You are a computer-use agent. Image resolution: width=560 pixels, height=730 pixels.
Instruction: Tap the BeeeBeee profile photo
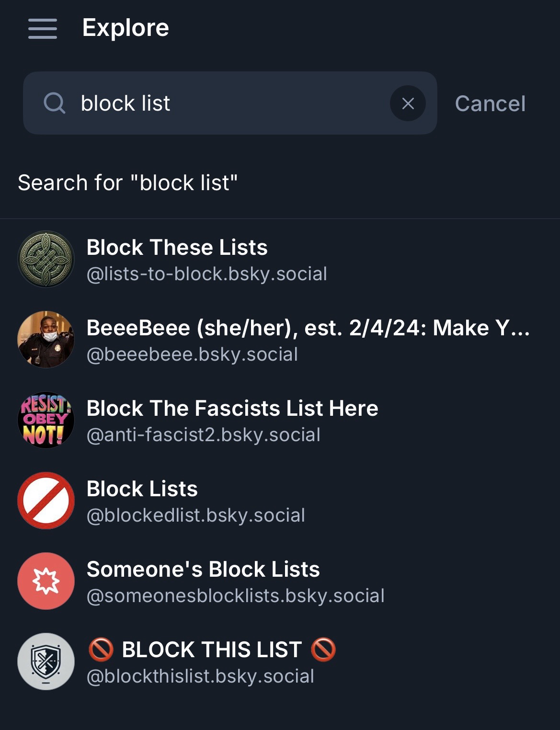(x=46, y=340)
